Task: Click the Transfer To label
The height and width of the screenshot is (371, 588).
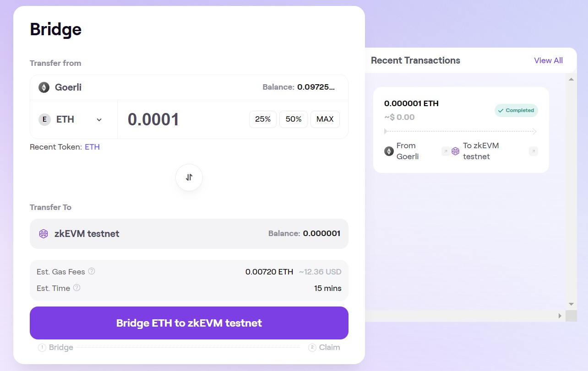Action: tap(50, 207)
